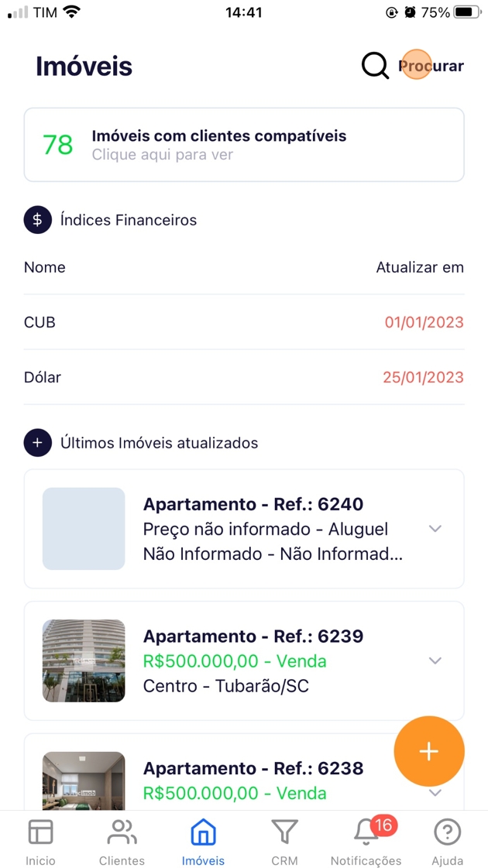Tap the dollar sign Índices Financeiros icon

[37, 220]
